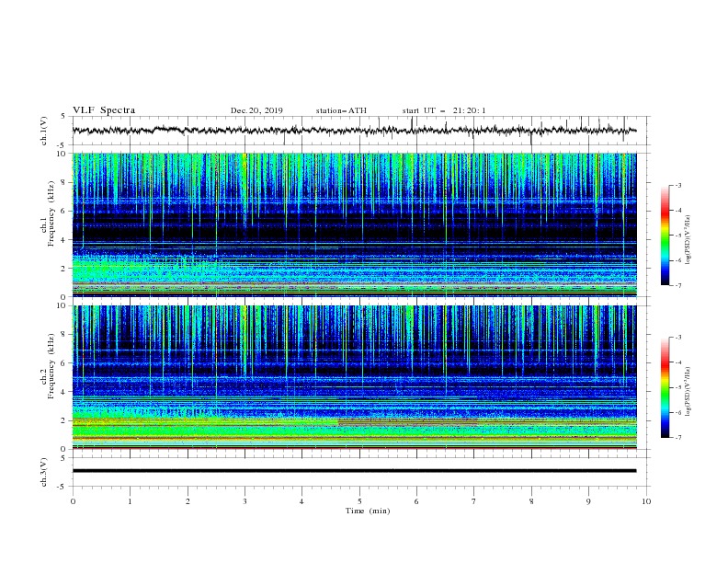728x563 pixels.
Task: Click the ch.2 spectrogram colorbar
Action: (665, 387)
